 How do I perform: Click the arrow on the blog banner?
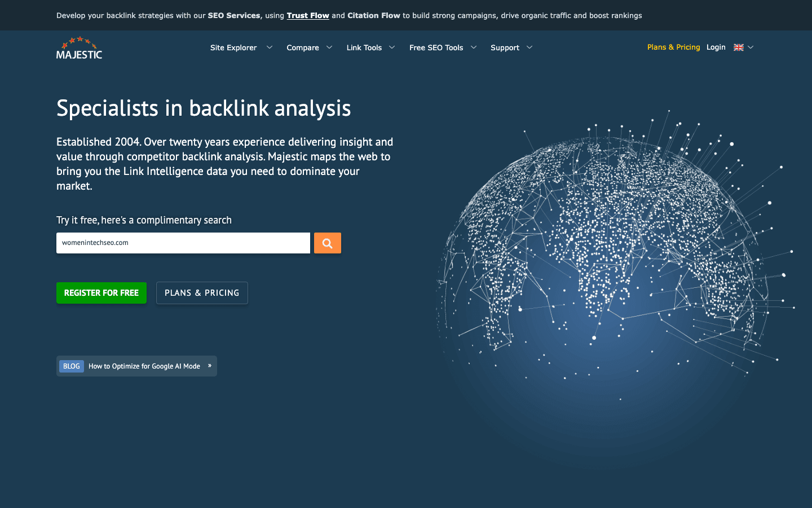(x=209, y=365)
